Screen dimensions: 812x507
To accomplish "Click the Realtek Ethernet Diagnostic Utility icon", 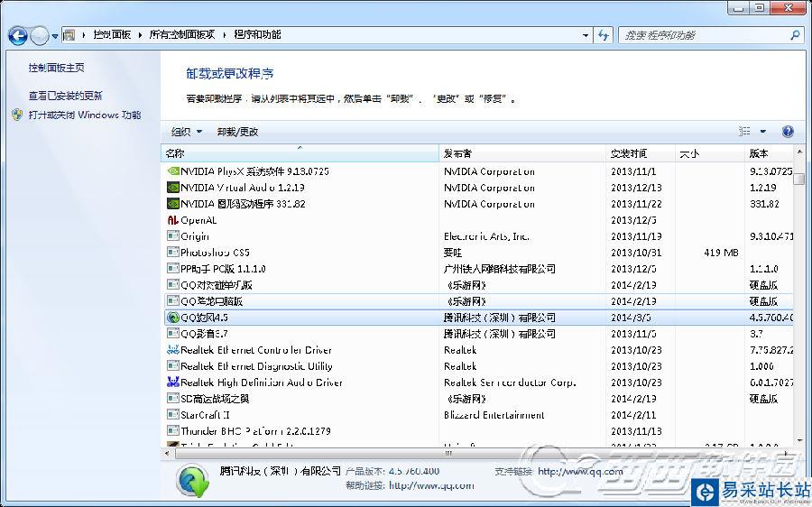I will click(173, 365).
